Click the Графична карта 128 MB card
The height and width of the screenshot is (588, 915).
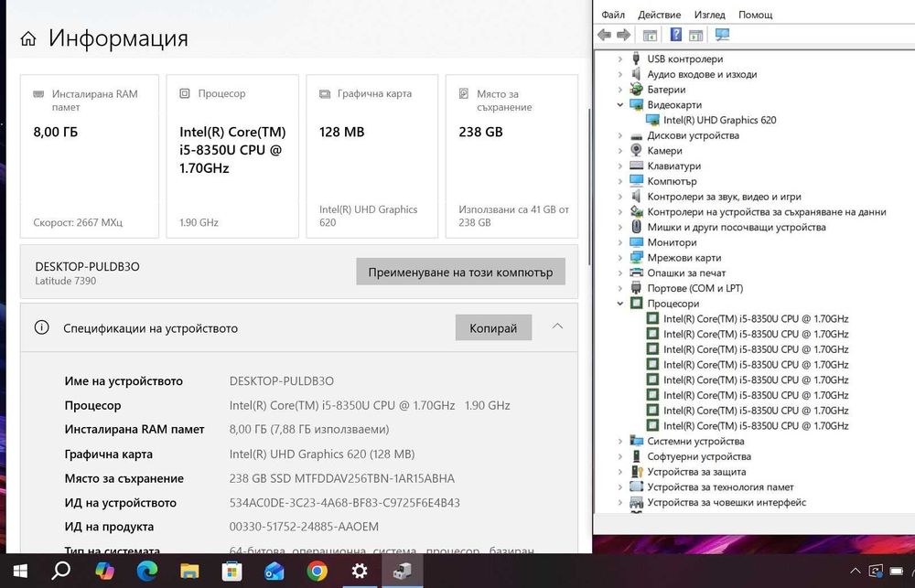pos(371,156)
